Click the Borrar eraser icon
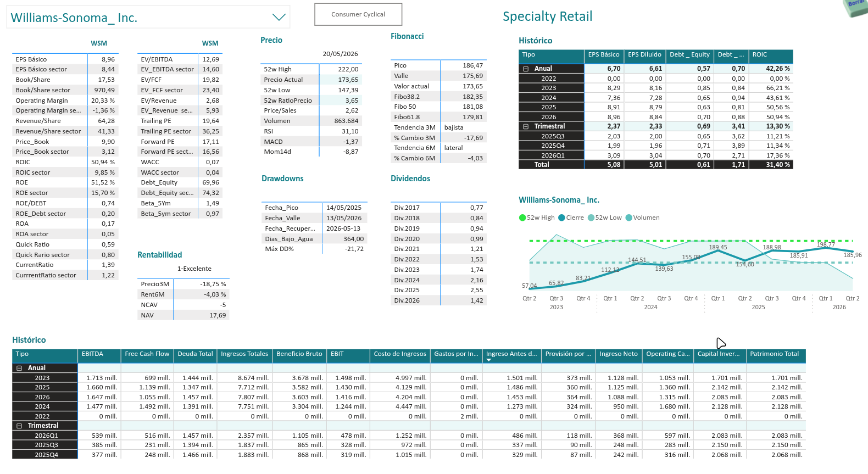The image size is (868, 474). [x=856, y=7]
